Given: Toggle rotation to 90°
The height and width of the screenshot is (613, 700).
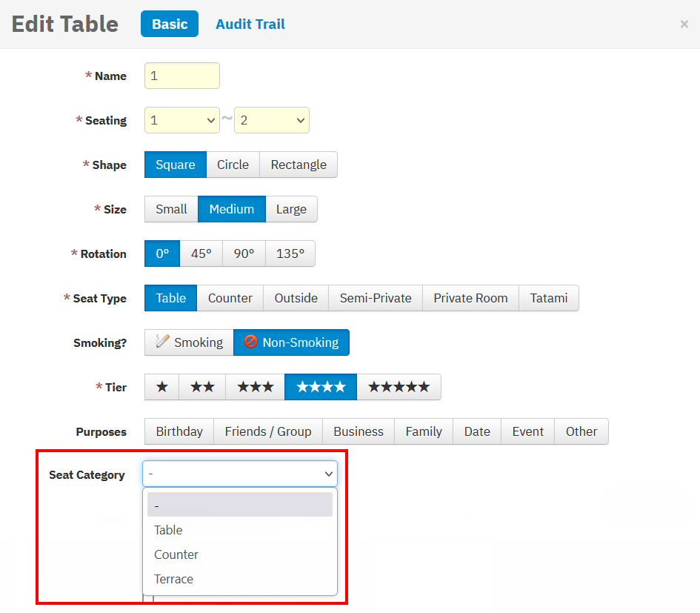Looking at the screenshot, I should tap(244, 254).
